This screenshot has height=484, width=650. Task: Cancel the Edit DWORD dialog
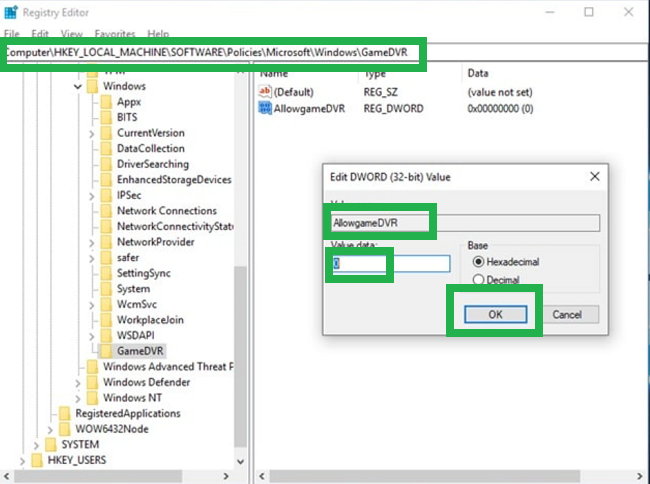(567, 315)
